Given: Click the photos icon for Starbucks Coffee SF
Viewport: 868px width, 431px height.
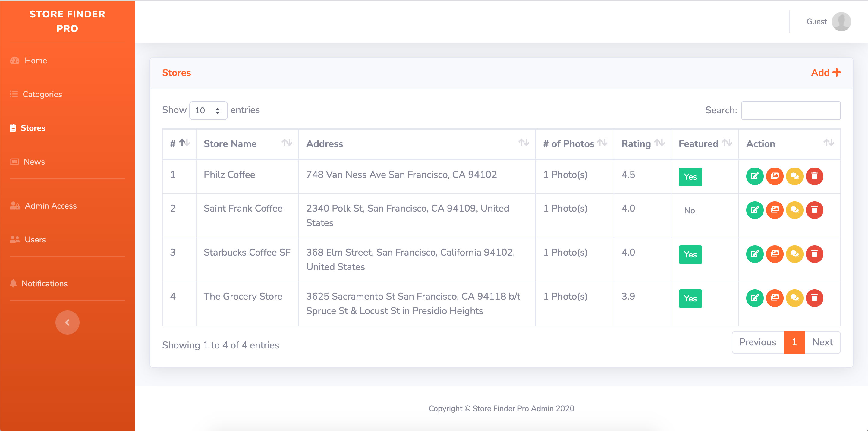Looking at the screenshot, I should click(774, 254).
